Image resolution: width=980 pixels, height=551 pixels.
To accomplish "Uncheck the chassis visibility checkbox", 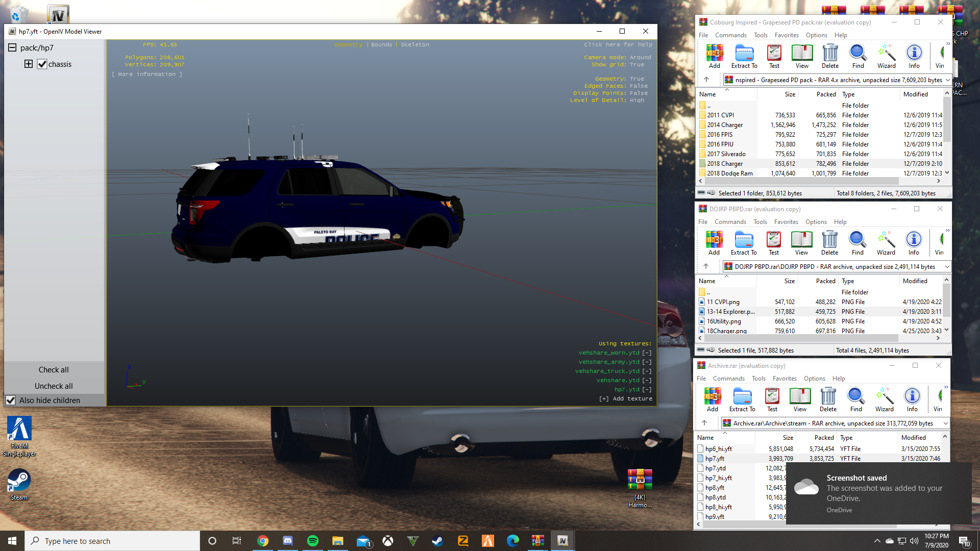I will (42, 64).
